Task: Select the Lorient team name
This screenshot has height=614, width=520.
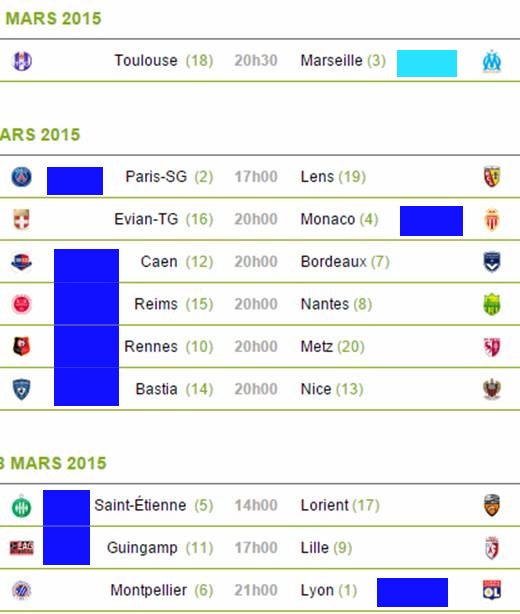Action: click(324, 505)
